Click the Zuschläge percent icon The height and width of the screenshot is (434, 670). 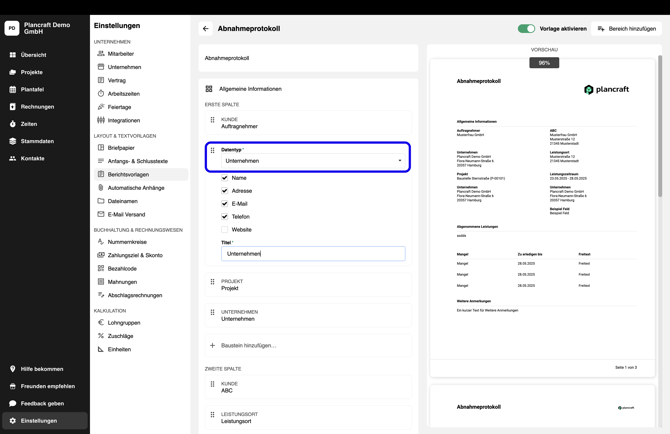(x=101, y=336)
